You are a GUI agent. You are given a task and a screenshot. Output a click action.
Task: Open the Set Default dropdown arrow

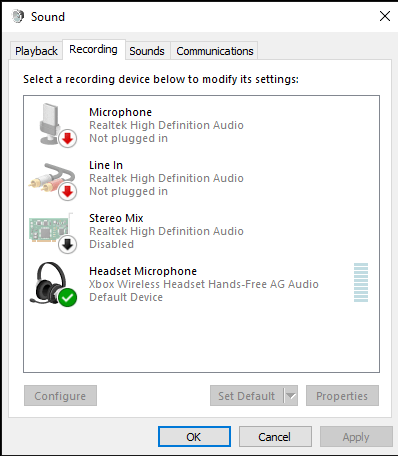(x=291, y=396)
